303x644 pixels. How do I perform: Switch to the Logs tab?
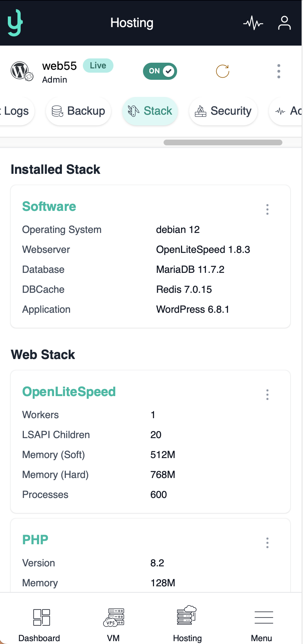point(16,111)
